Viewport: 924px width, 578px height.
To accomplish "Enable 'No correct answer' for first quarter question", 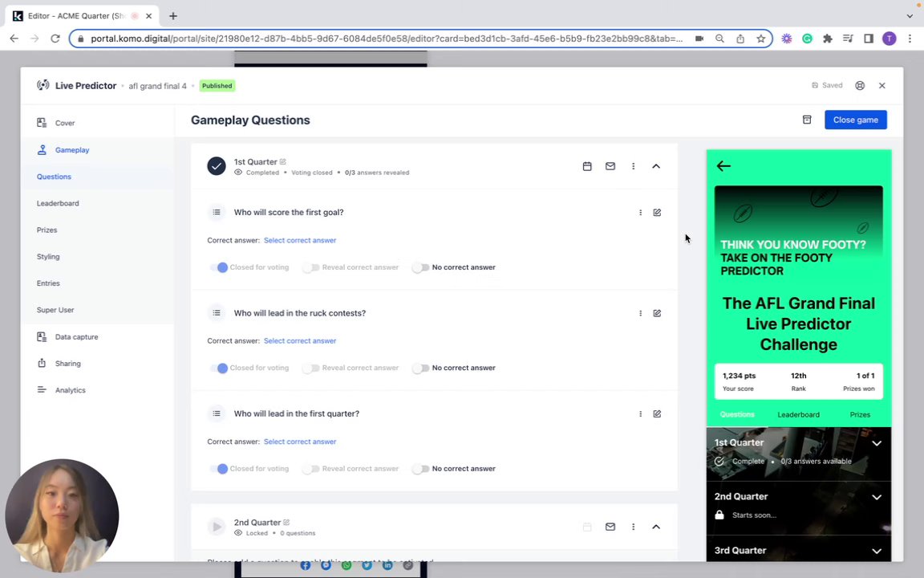I will point(421,469).
